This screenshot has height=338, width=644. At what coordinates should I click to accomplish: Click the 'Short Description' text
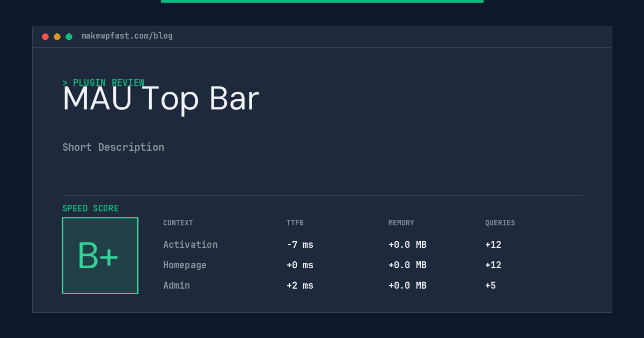[113, 147]
